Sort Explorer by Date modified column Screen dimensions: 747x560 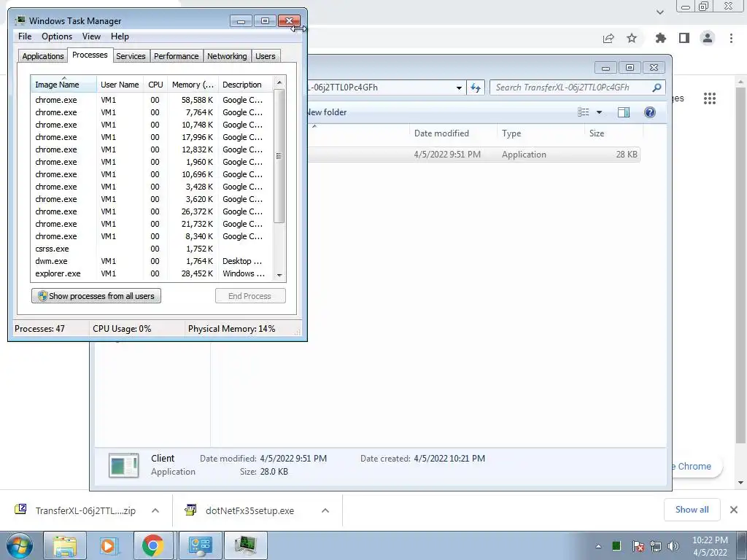point(452,133)
